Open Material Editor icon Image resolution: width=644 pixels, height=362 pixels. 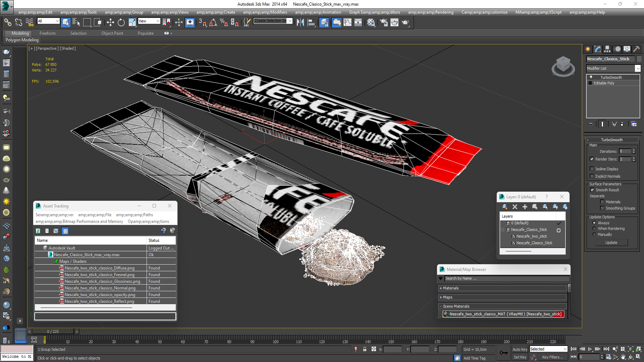tap(371, 22)
